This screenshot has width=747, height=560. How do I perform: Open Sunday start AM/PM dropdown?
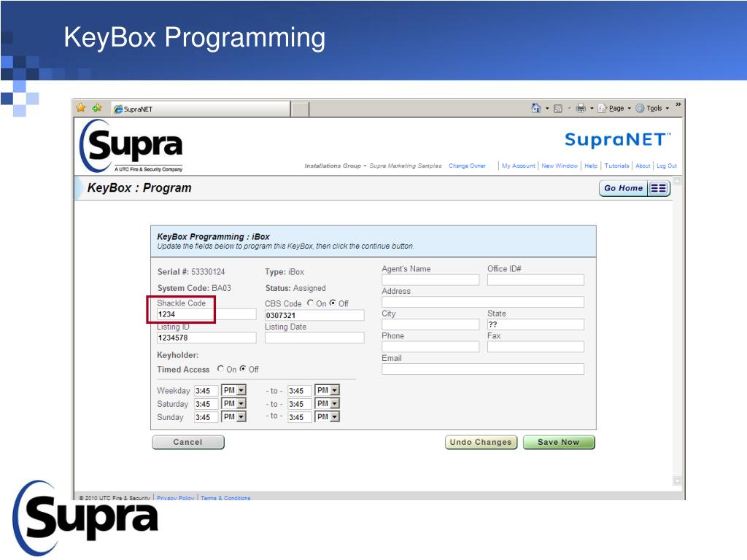[233, 416]
